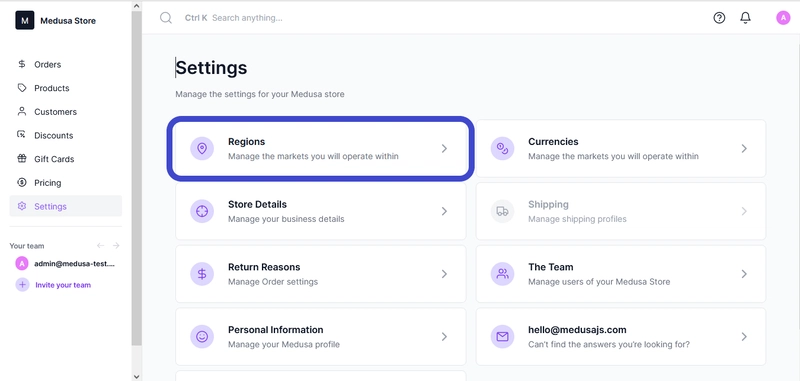Viewport: 800px width, 381px height.
Task: Expand The Team card chevron
Action: [744, 274]
